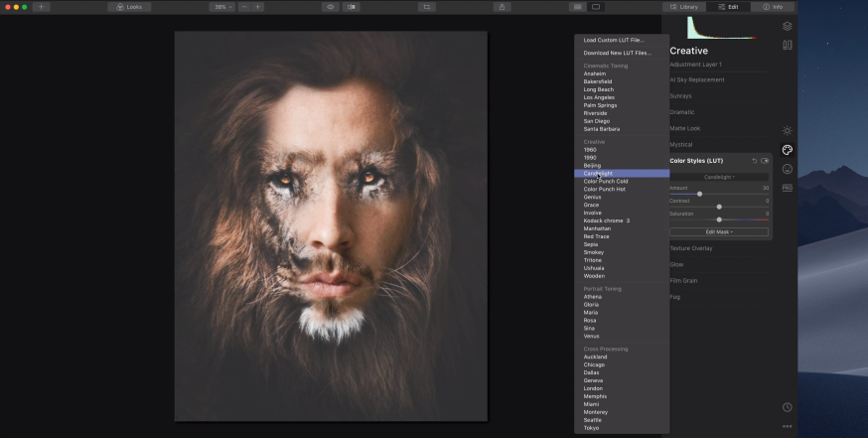The width and height of the screenshot is (868, 438).
Task: Click Load Custom LUT File option
Action: tap(614, 40)
